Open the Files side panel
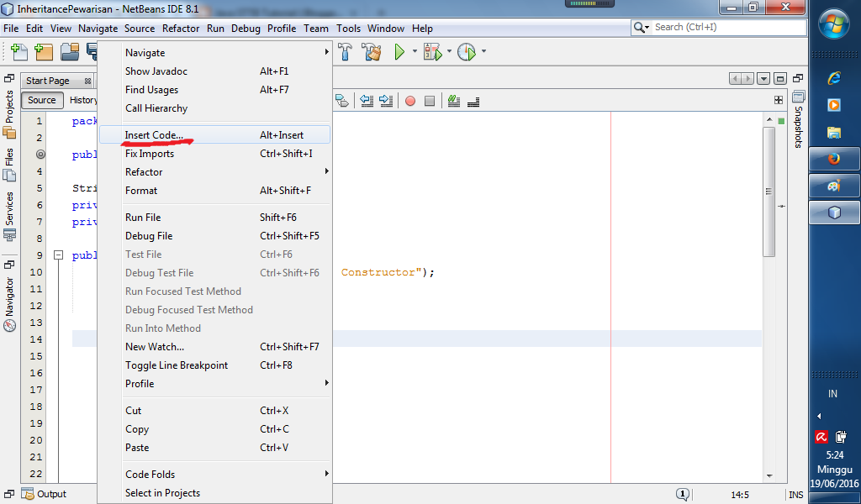The height and width of the screenshot is (504, 861). pyautogui.click(x=9, y=165)
